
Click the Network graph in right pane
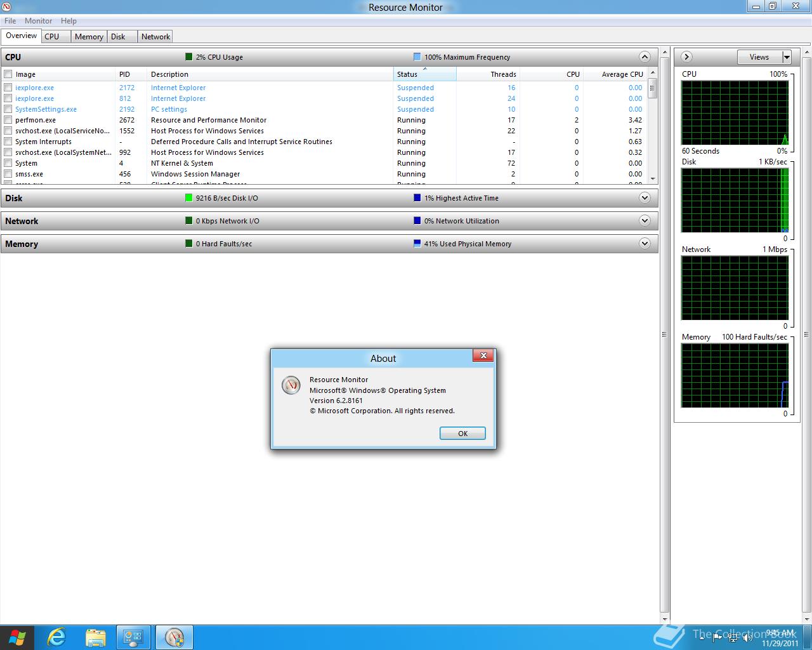[735, 288]
